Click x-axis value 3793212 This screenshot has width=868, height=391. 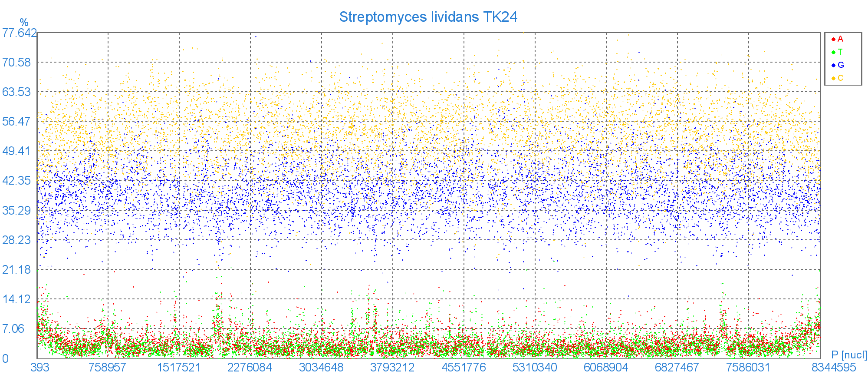(x=392, y=368)
